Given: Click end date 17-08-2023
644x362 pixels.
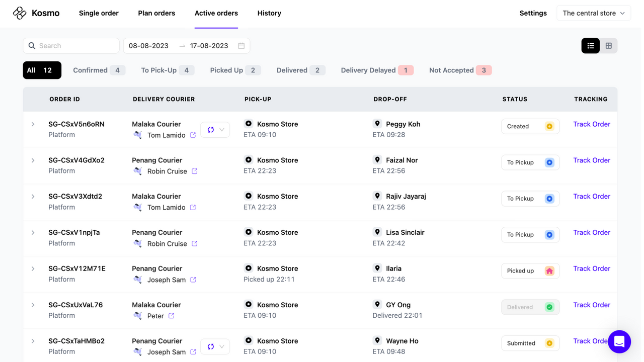Looking at the screenshot, I should (209, 46).
